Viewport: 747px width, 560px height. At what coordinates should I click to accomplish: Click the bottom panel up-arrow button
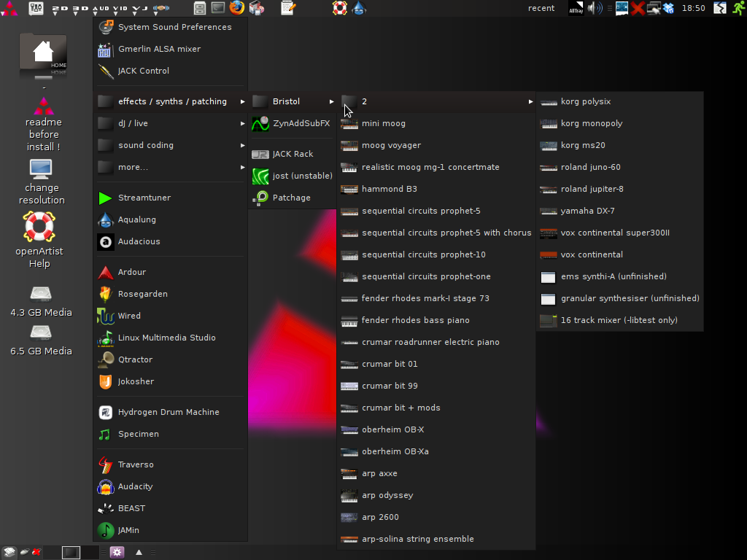[x=139, y=553]
